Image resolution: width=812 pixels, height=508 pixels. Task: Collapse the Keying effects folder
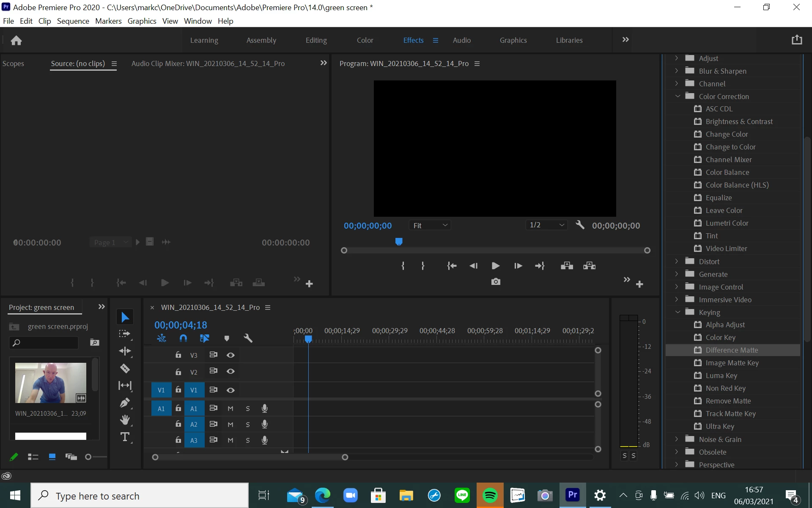coord(678,312)
